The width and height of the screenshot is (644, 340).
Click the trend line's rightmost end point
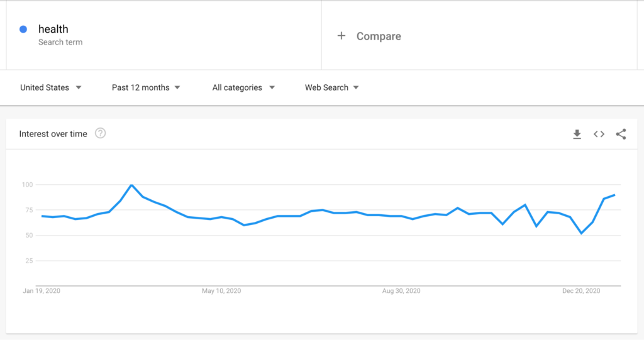614,195
